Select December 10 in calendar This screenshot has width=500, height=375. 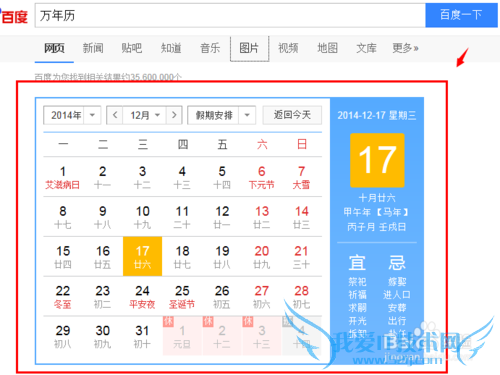(142, 217)
